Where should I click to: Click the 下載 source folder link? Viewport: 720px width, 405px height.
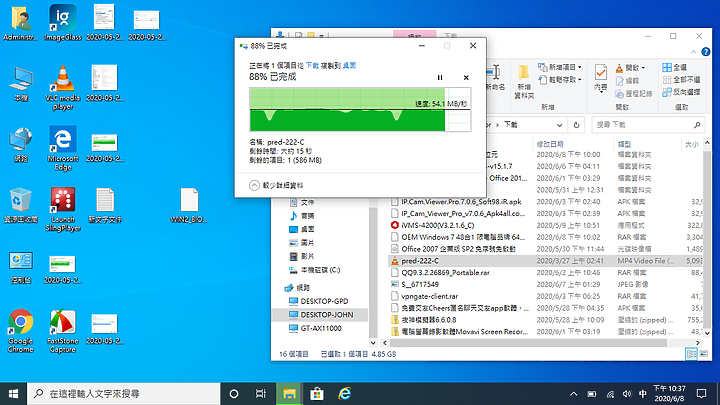click(313, 64)
